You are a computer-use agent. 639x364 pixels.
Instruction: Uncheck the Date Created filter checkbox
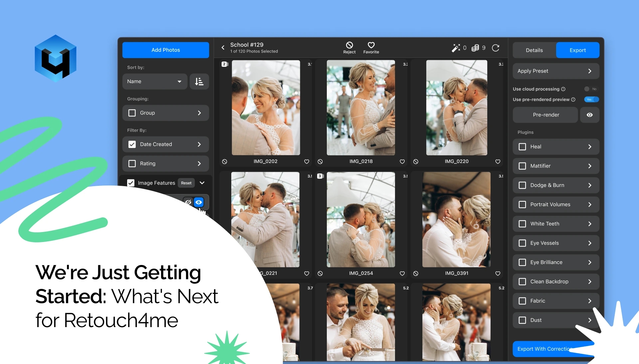coord(132,144)
